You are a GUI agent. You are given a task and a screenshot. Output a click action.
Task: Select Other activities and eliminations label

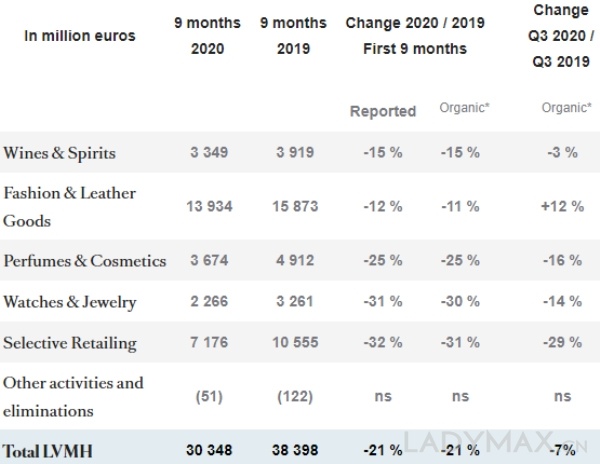coord(74,395)
